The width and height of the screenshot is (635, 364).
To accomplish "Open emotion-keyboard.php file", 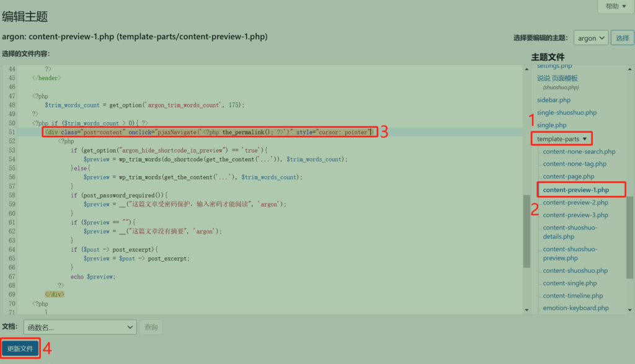I will 575,308.
